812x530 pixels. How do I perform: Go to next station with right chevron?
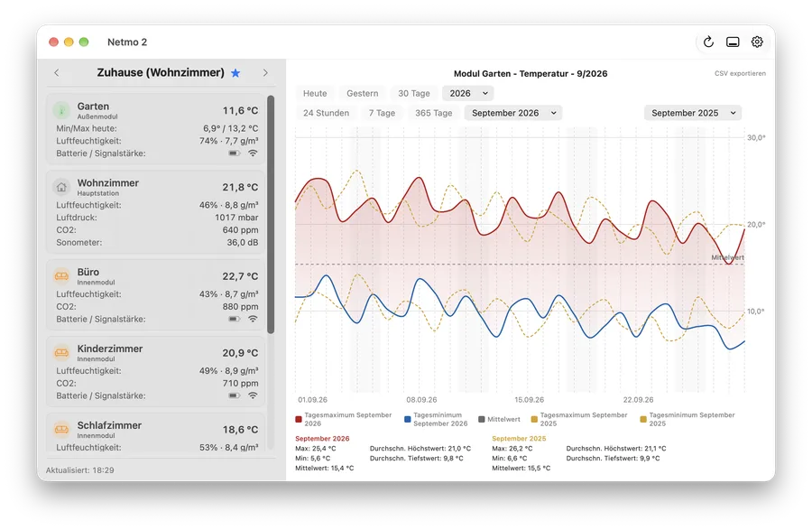(x=265, y=73)
